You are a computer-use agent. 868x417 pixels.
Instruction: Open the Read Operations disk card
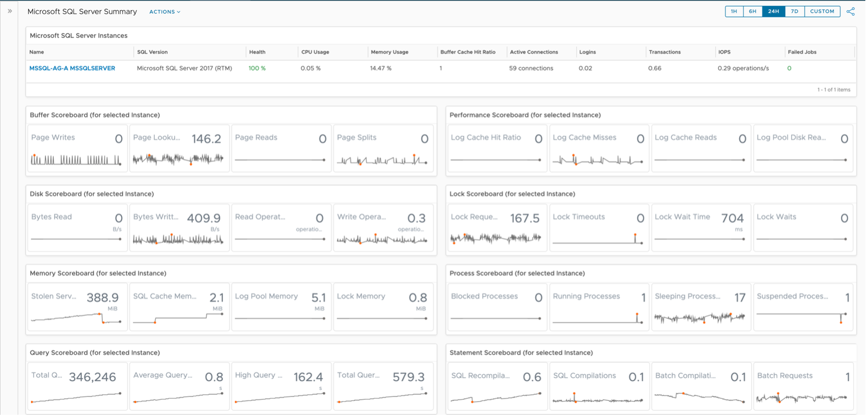tap(281, 228)
